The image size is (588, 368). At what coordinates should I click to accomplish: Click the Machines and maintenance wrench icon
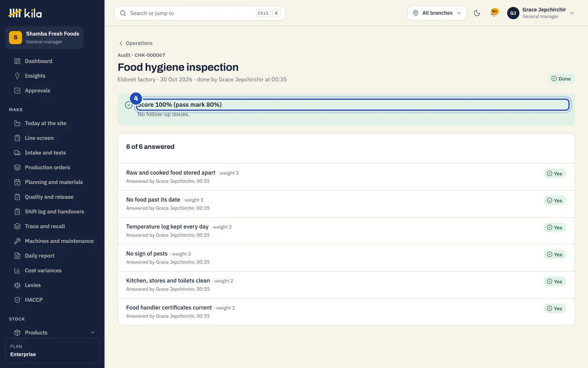(x=17, y=241)
